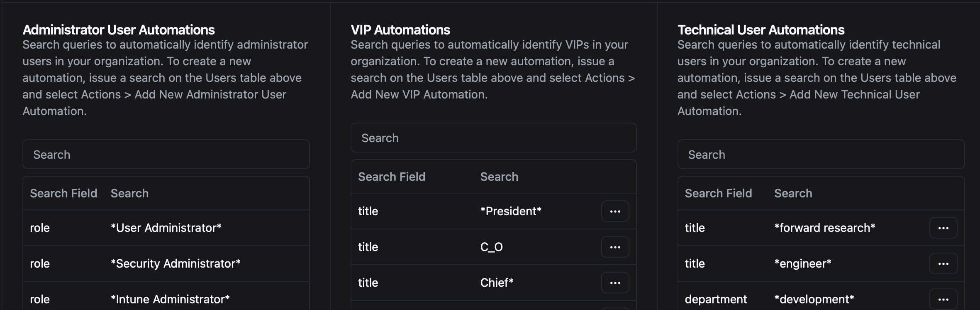The width and height of the screenshot is (980, 310).
Task: Select the *Intune Administrator* role row
Action: (166, 299)
